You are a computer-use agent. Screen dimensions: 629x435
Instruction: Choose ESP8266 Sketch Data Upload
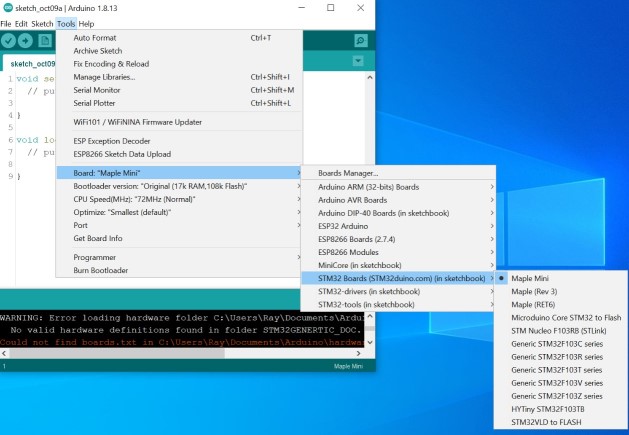179,154
